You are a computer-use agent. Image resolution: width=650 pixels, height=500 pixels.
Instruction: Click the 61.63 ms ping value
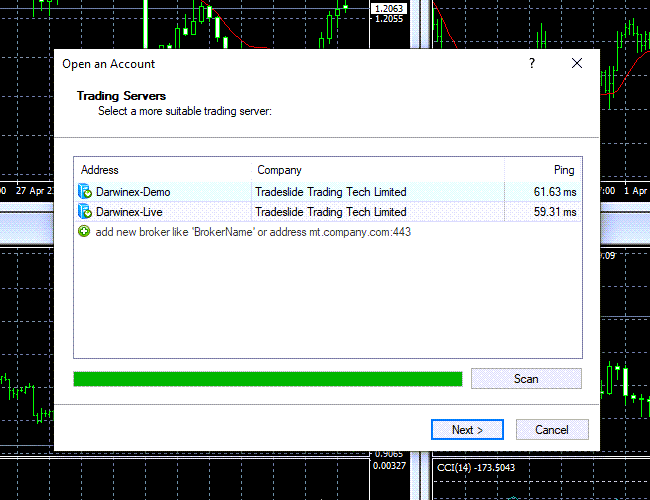pos(555,192)
